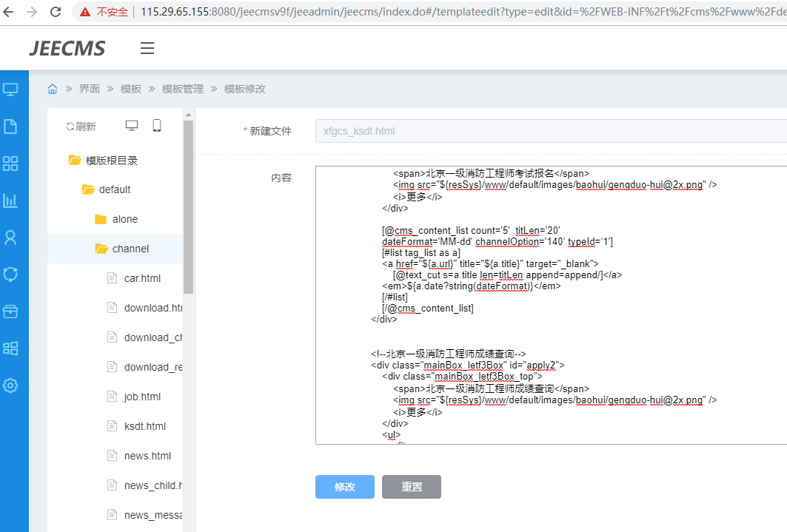Click the 刷新 refresh button in tree panel
This screenshot has width=787, height=532.
(81, 127)
